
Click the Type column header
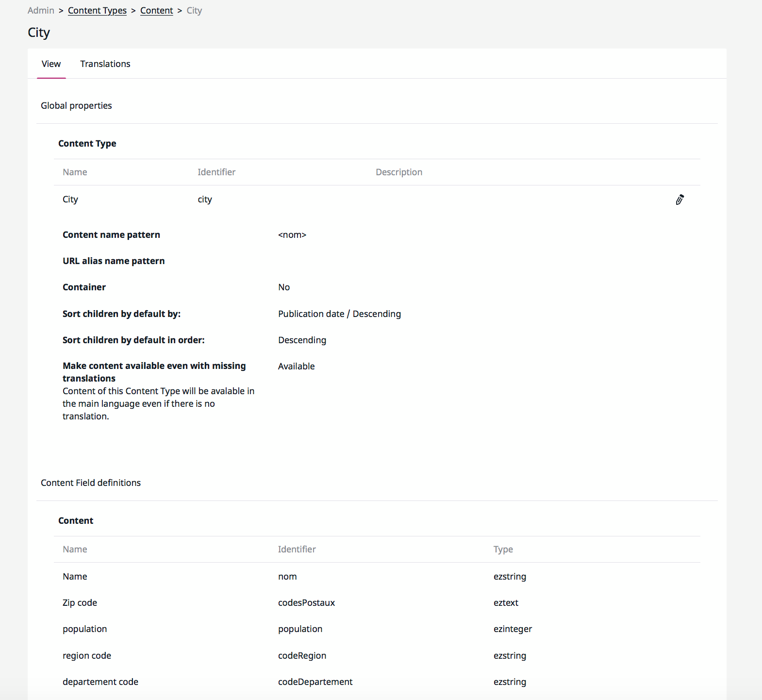tap(503, 550)
